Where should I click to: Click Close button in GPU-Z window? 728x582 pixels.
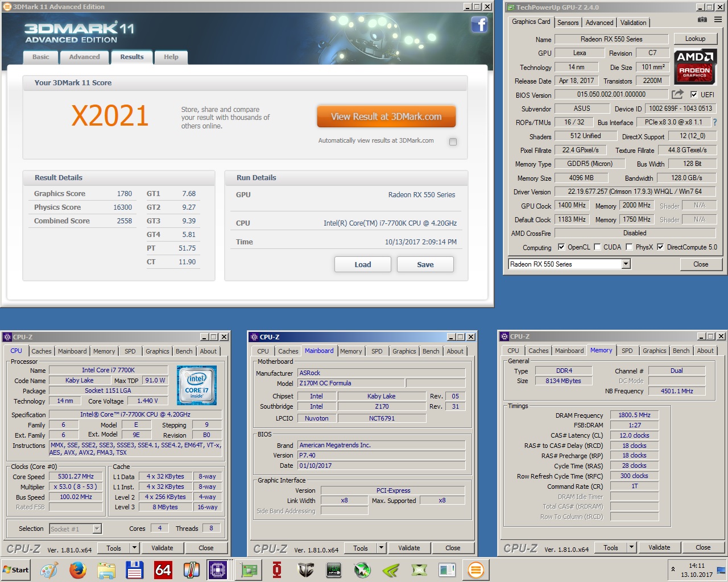701,264
